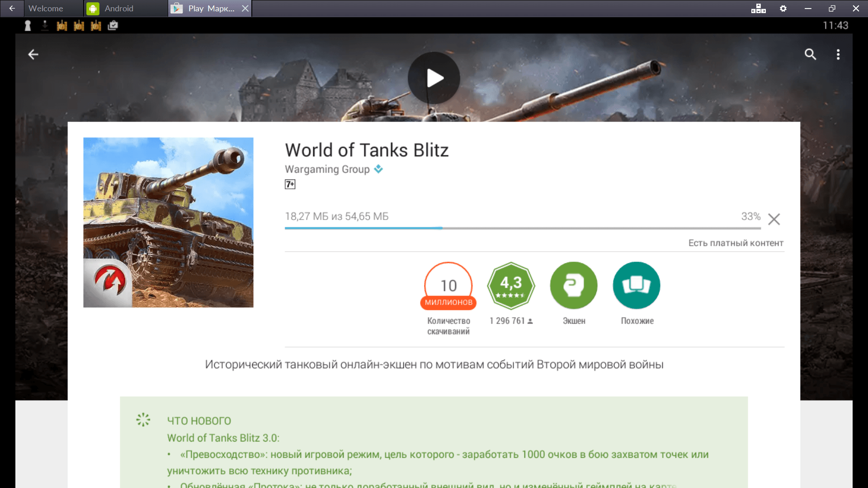Open the three-dot overflow menu
The image size is (868, 488).
tap(838, 55)
